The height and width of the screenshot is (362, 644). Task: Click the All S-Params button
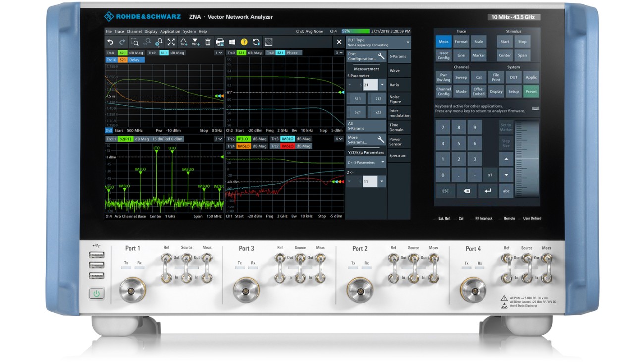pyautogui.click(x=356, y=127)
